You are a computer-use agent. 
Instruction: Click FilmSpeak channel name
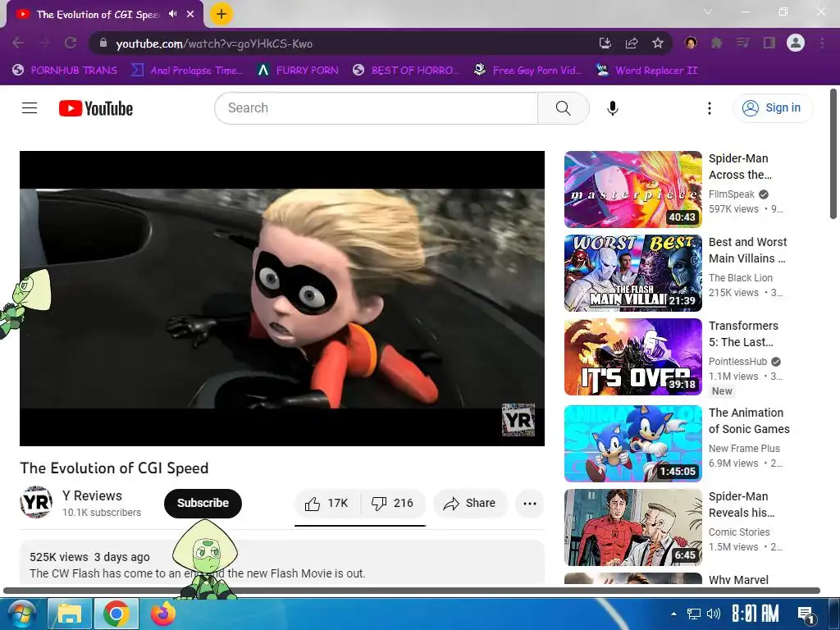(x=732, y=194)
